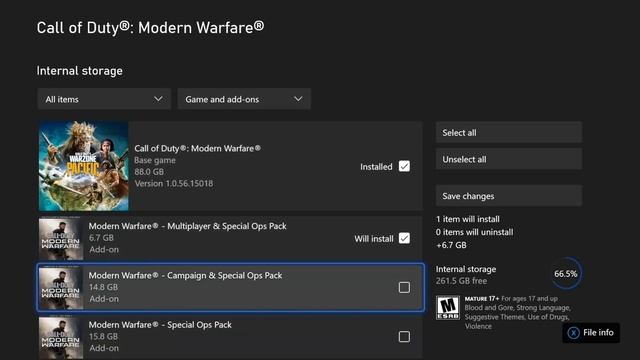640x360 pixels.
Task: Click the X icon beside File info
Action: [573, 333]
